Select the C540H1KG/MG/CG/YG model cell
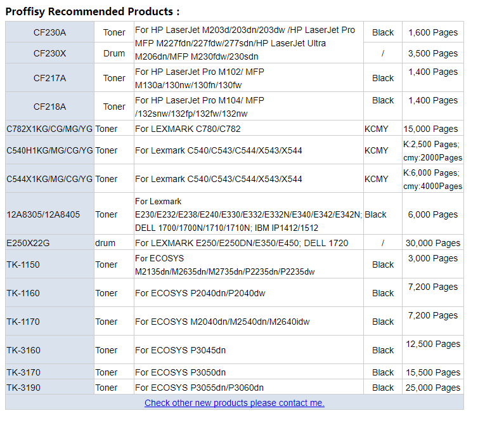Screen dimensions: 504x425 click(49, 150)
